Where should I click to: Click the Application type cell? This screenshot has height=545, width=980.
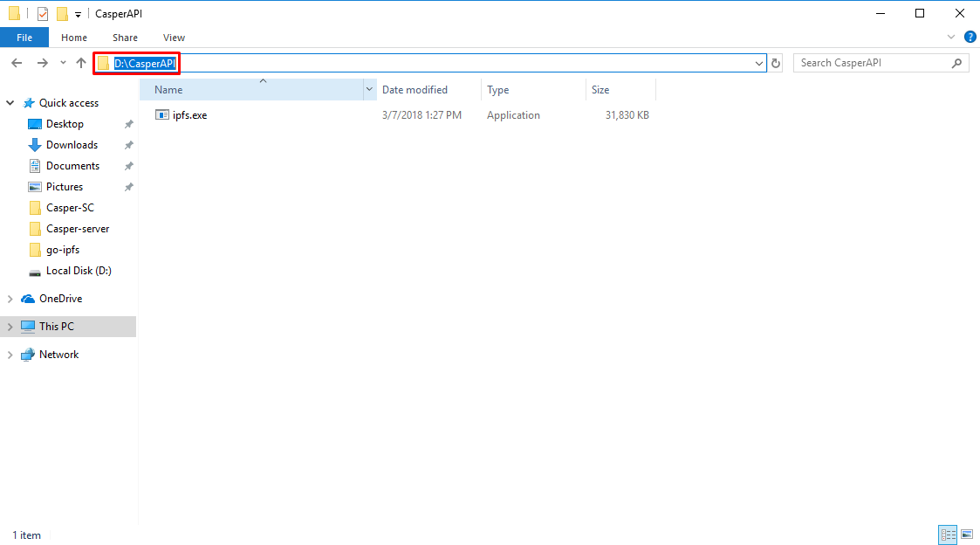click(513, 115)
